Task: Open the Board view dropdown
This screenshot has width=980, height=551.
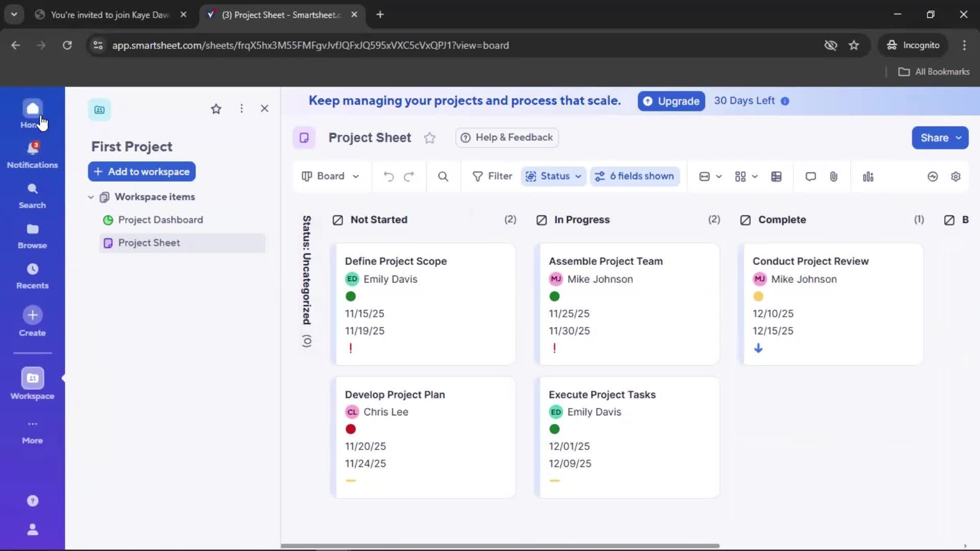Action: [x=330, y=177]
